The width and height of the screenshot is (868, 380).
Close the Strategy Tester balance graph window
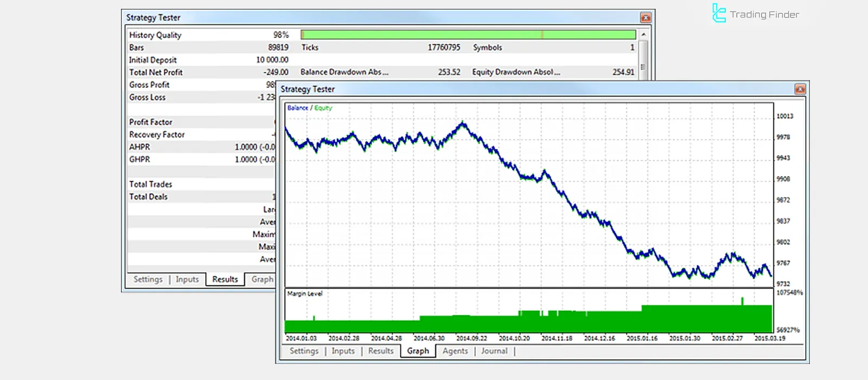pos(800,90)
